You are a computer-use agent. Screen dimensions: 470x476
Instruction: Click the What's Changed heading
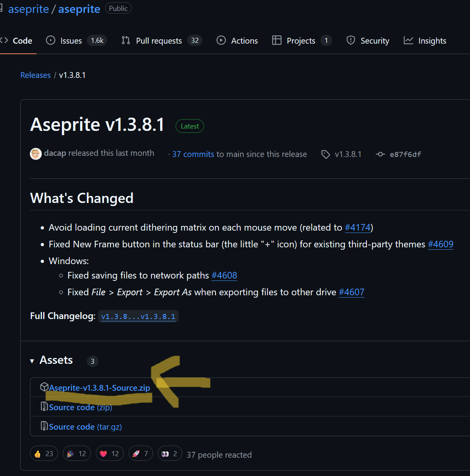click(x=82, y=198)
